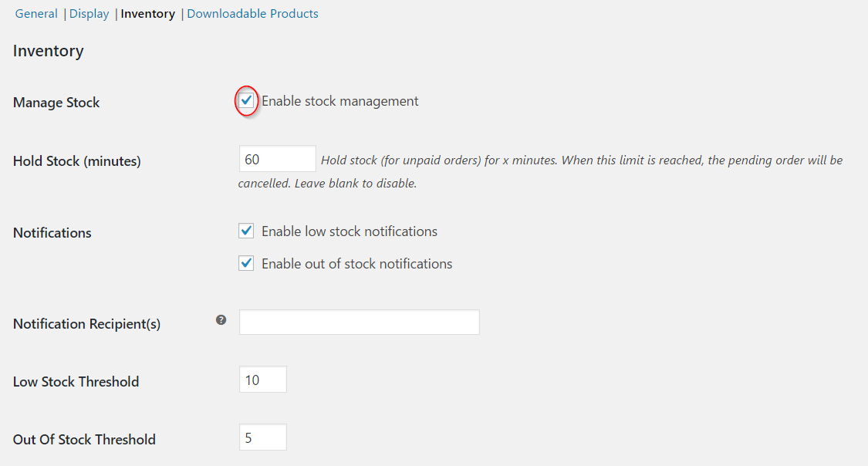Open the help tooltip for Notification Recipient(s)
The image size is (868, 466).
click(x=221, y=320)
